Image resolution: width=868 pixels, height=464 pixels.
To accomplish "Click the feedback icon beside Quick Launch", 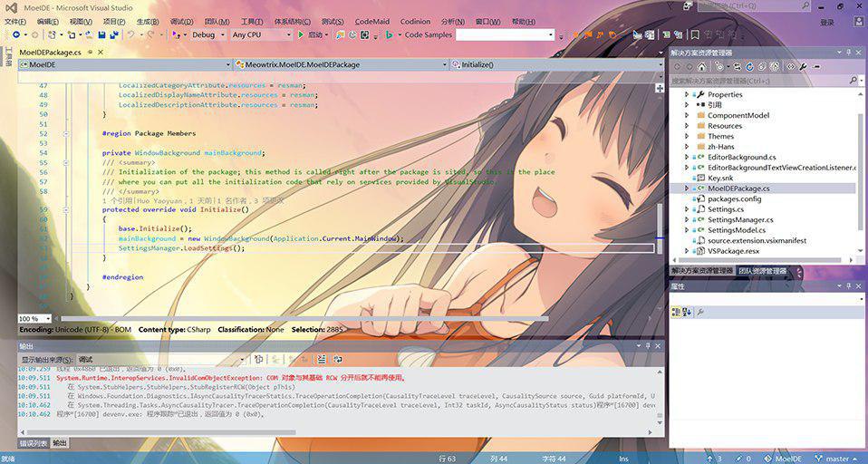I will click(x=688, y=6).
